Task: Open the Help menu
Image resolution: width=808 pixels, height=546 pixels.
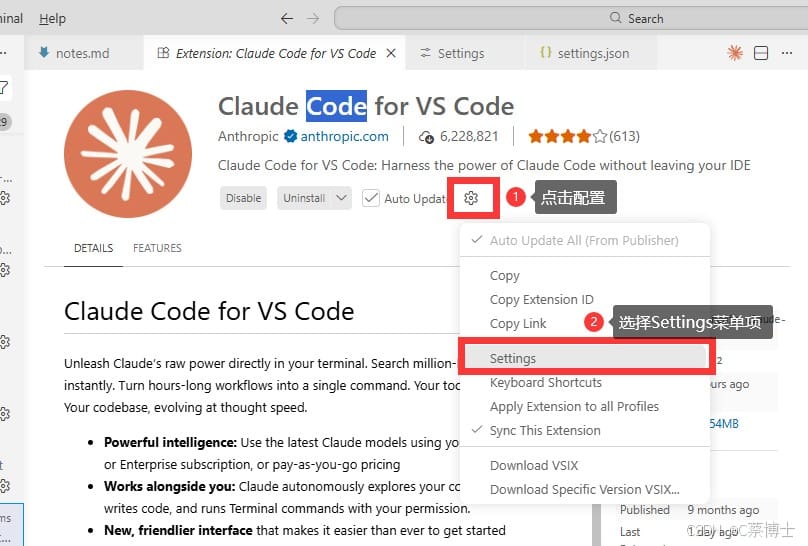Action: (53, 19)
